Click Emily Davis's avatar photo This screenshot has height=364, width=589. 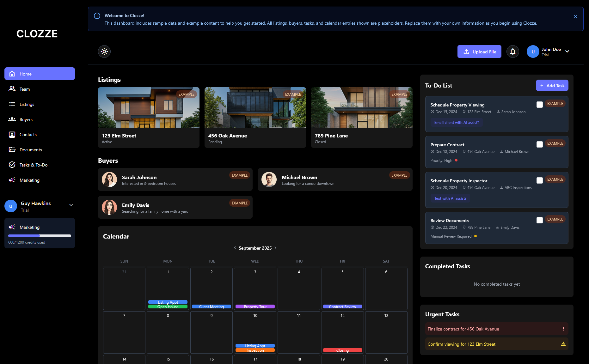(109, 207)
